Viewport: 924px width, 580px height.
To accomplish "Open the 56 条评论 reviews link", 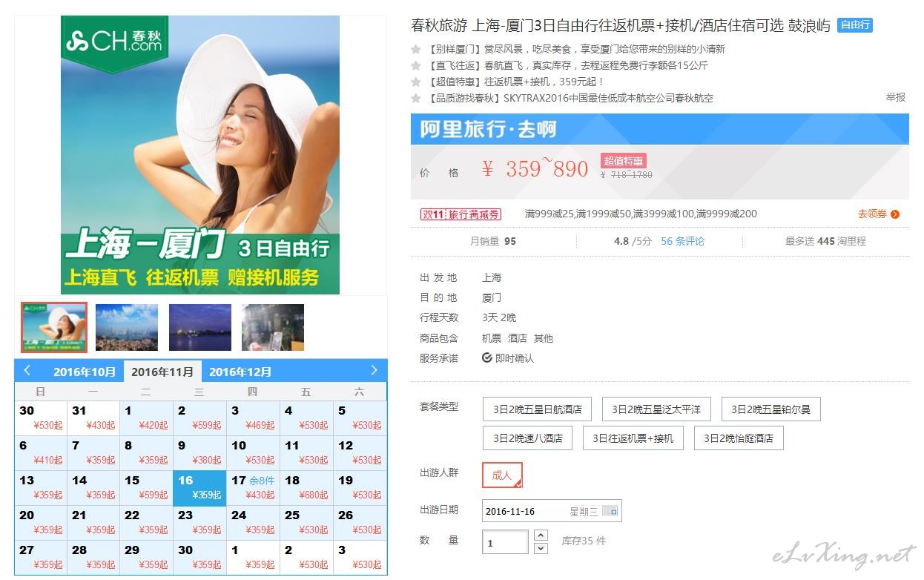I will tap(683, 241).
